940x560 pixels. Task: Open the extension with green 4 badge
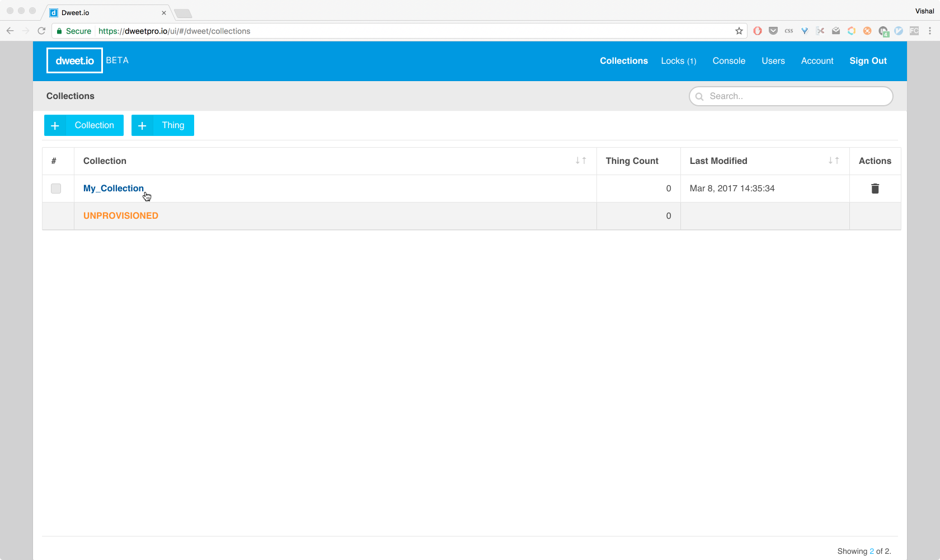coord(883,31)
